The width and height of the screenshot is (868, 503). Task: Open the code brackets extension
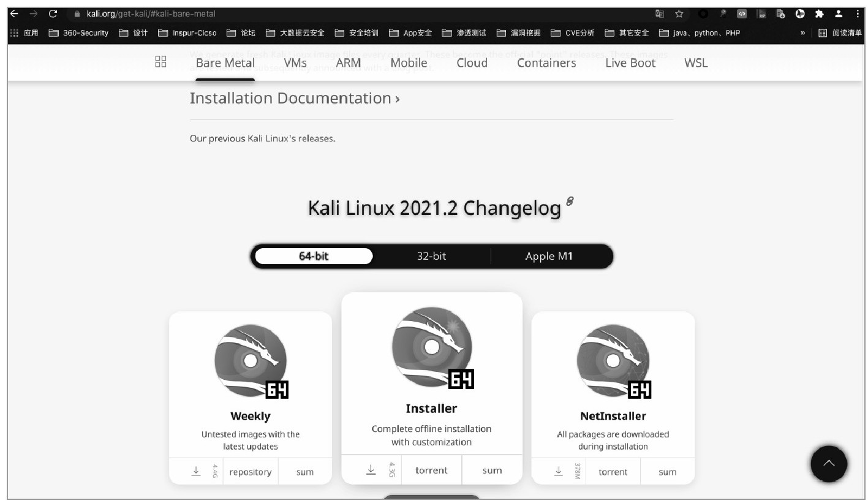click(742, 13)
